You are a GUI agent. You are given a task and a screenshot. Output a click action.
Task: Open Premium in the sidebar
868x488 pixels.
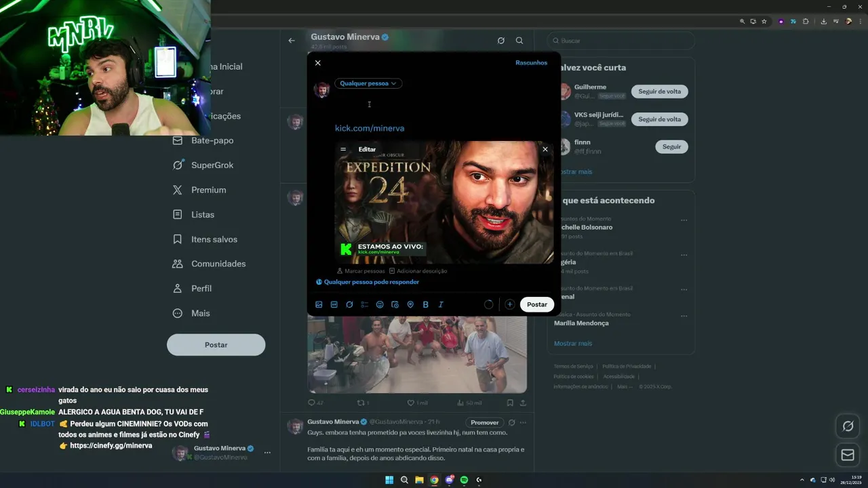click(199, 190)
